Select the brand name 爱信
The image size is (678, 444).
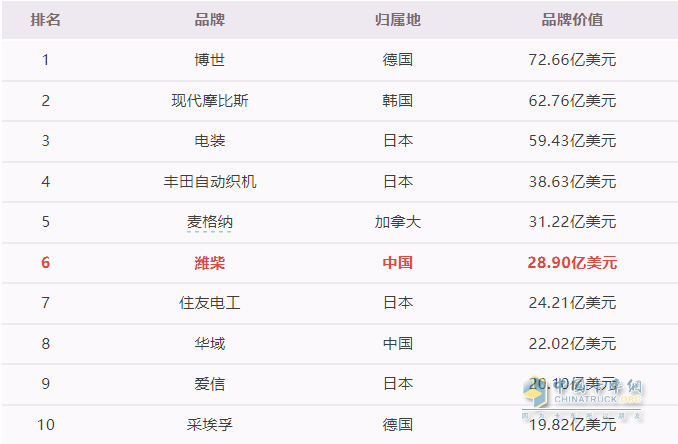pos(210,383)
